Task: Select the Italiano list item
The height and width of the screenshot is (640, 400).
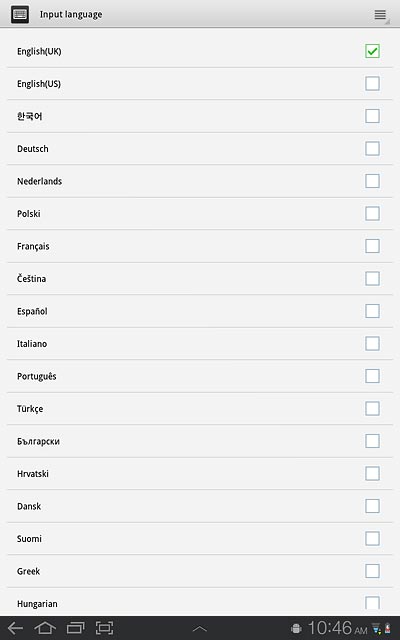Action: coord(200,344)
